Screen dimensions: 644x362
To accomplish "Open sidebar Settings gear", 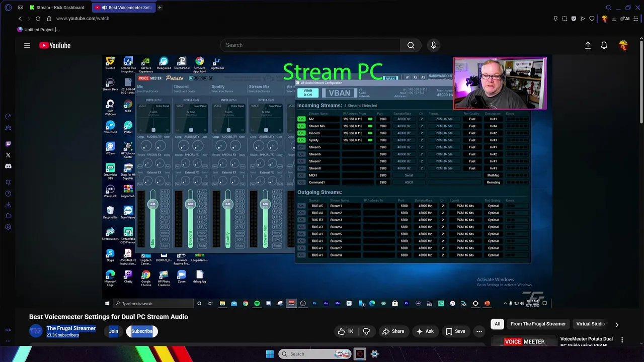I will pyautogui.click(x=8, y=227).
